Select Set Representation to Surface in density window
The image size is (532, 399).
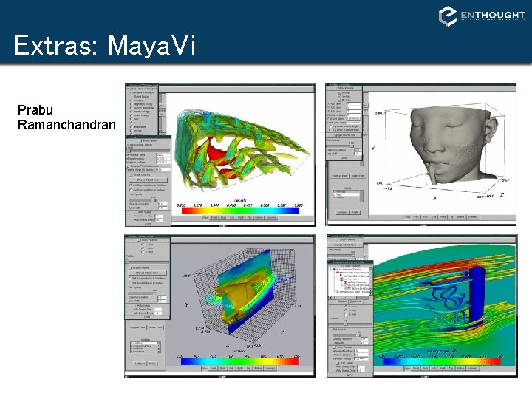click(131, 190)
